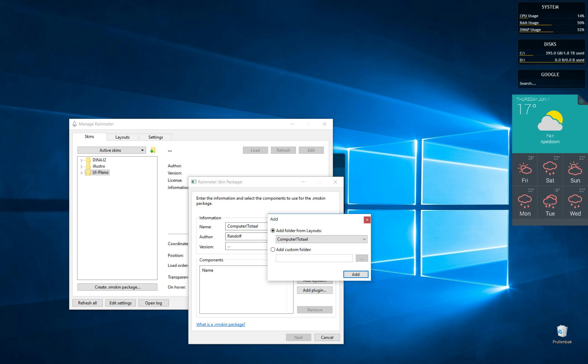This screenshot has height=364, width=588.
Task: Click the green plus create-skin icon
Action: pyautogui.click(x=153, y=150)
